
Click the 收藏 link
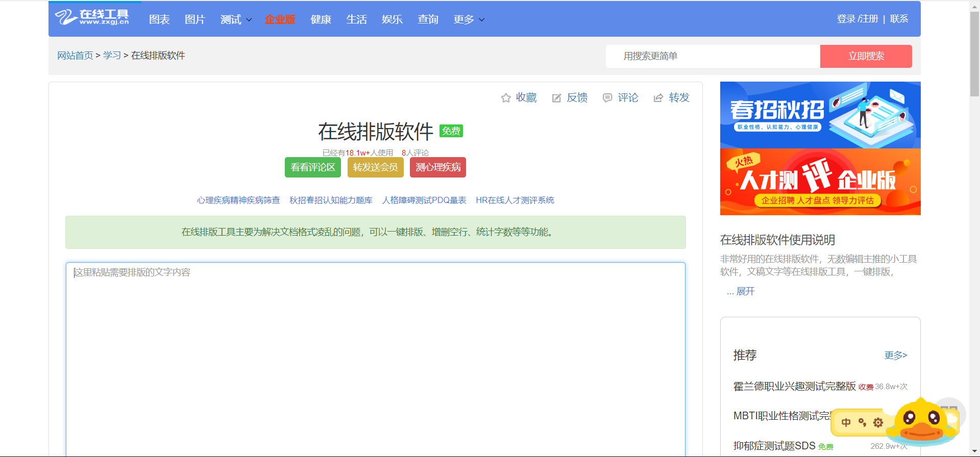526,97
